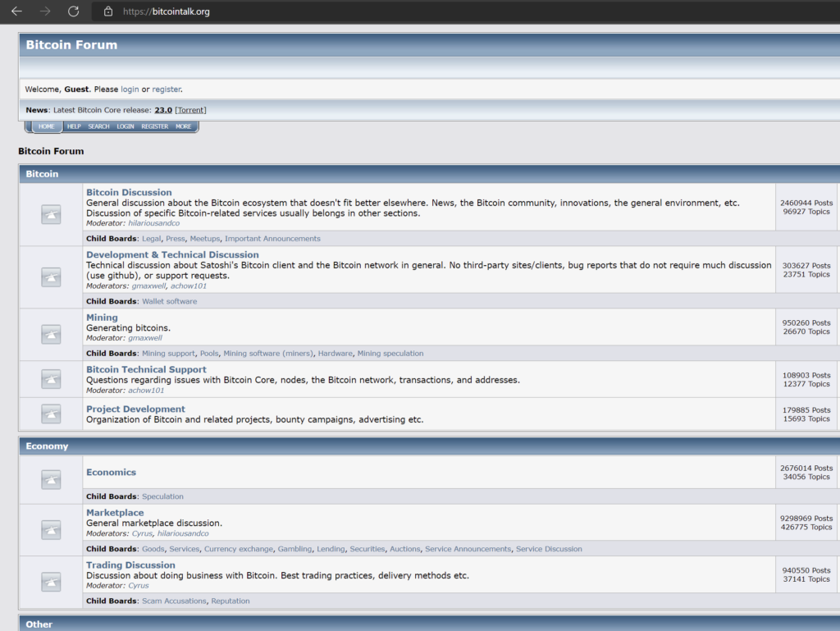Open the Service Announcements child board

[x=468, y=549]
